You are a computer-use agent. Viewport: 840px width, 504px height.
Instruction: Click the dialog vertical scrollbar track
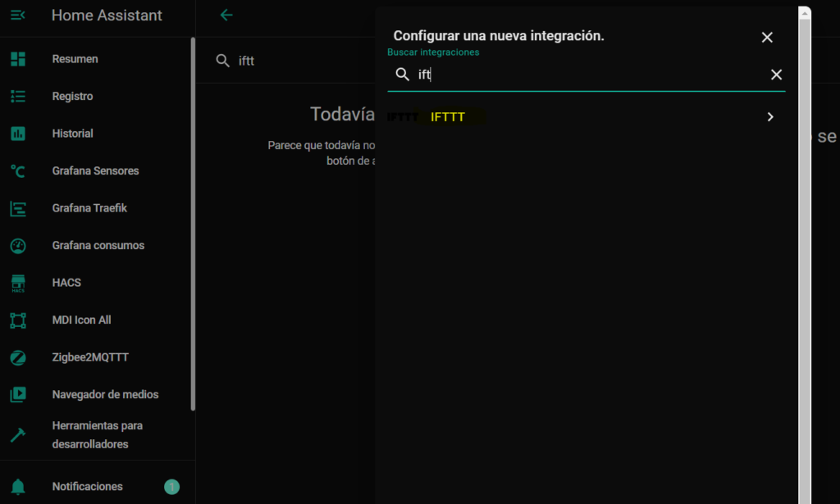(x=805, y=262)
